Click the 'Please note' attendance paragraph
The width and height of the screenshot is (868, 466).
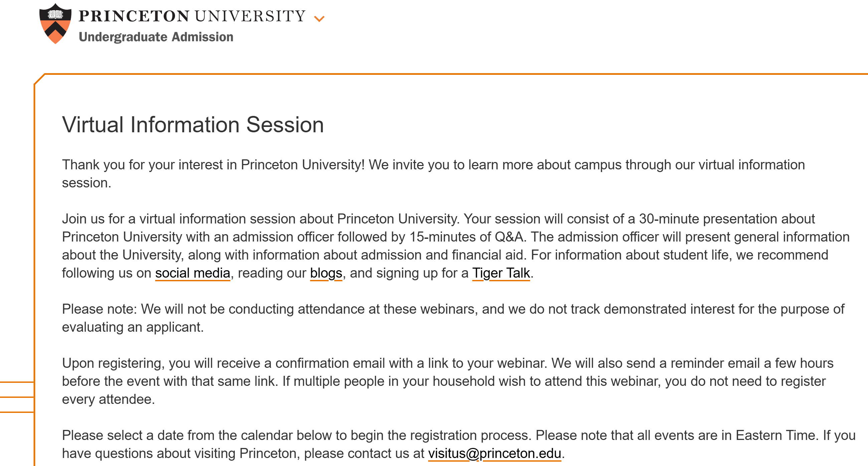click(453, 318)
